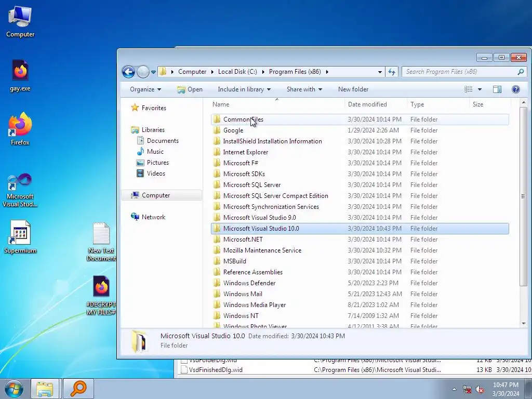Sort by the Date modified column header
532x399 pixels.
click(376, 104)
